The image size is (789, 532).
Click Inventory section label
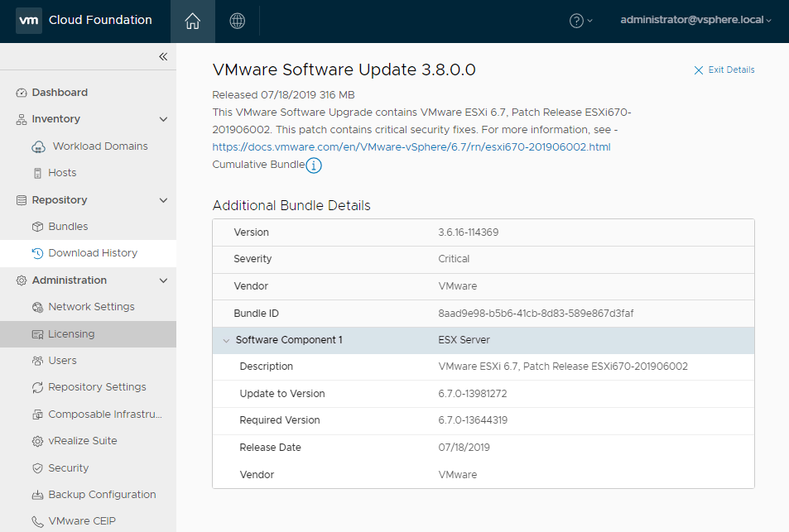point(55,119)
